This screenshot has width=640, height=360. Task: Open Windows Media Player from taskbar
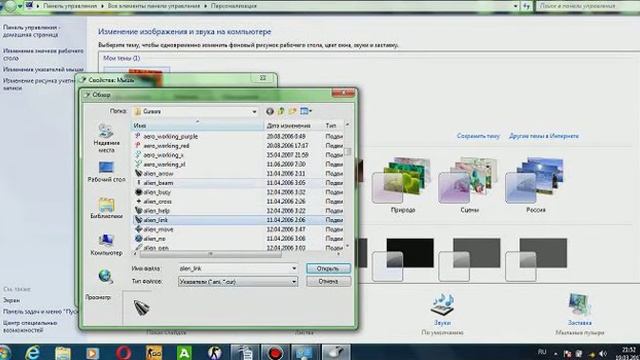point(92,352)
